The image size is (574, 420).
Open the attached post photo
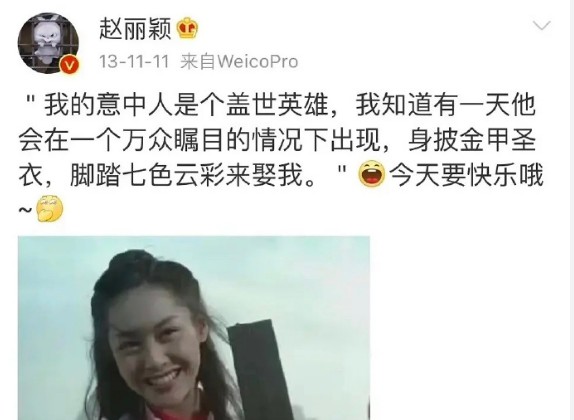pos(194,328)
